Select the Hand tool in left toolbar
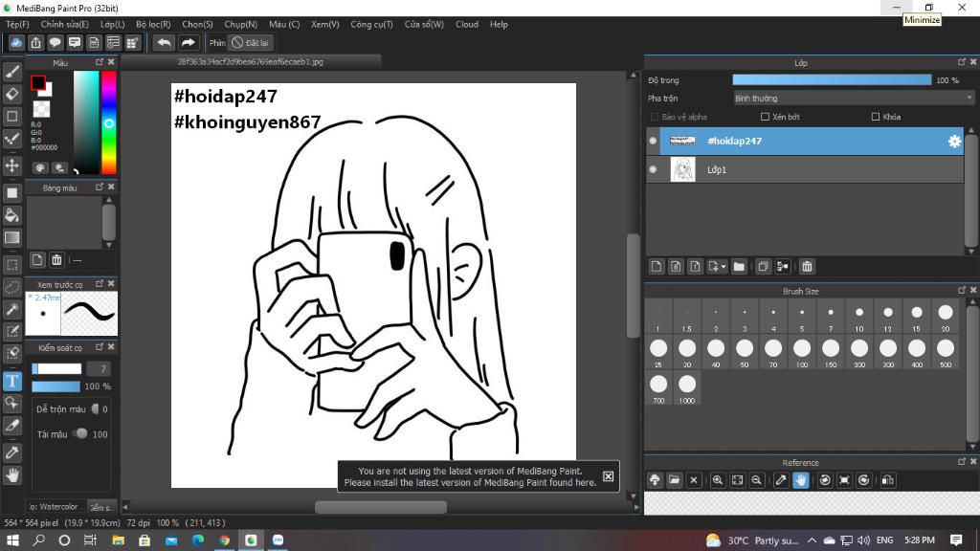 coord(11,475)
